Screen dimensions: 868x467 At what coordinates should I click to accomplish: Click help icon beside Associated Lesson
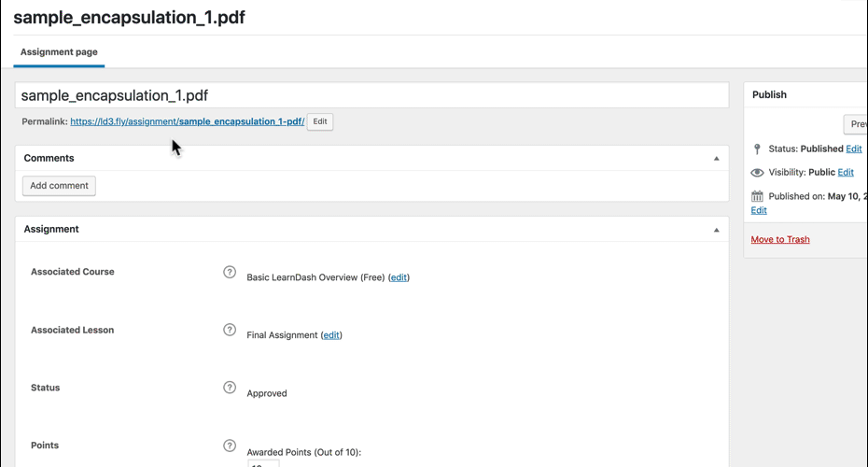tap(230, 330)
